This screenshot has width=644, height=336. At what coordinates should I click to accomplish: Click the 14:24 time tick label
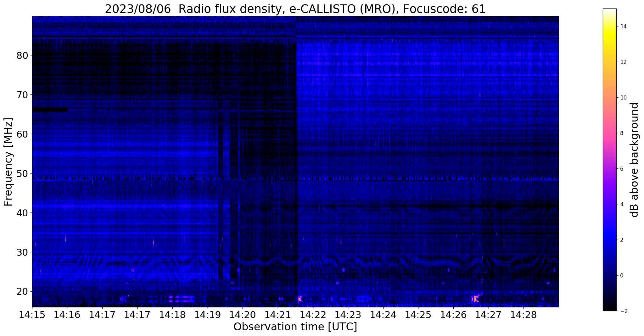(383, 315)
